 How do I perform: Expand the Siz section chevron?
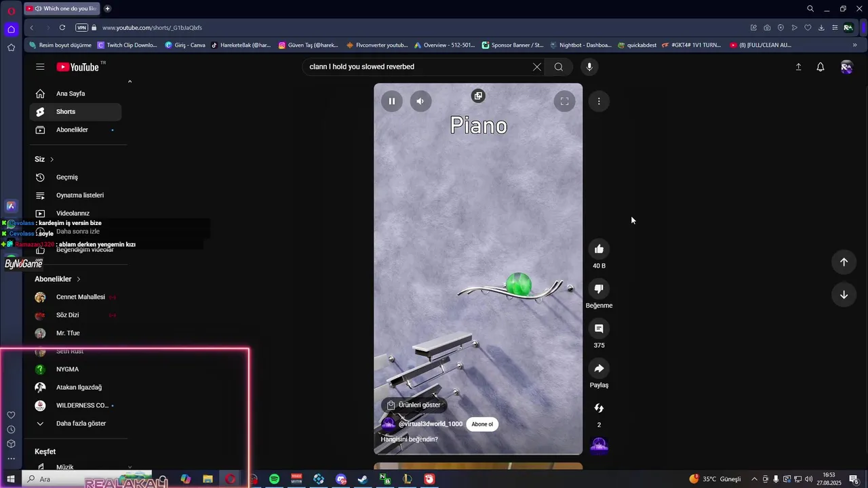(x=52, y=159)
